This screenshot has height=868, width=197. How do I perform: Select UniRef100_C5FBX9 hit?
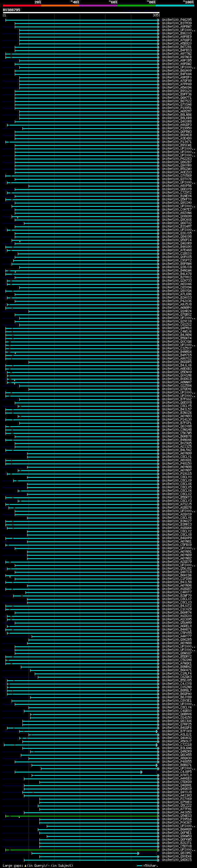(177, 545)
